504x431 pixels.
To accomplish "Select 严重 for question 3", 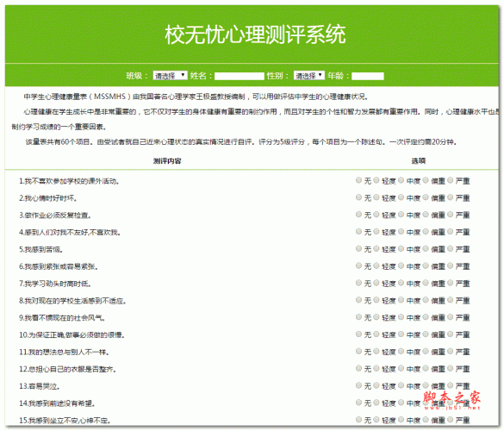I will (451, 215).
